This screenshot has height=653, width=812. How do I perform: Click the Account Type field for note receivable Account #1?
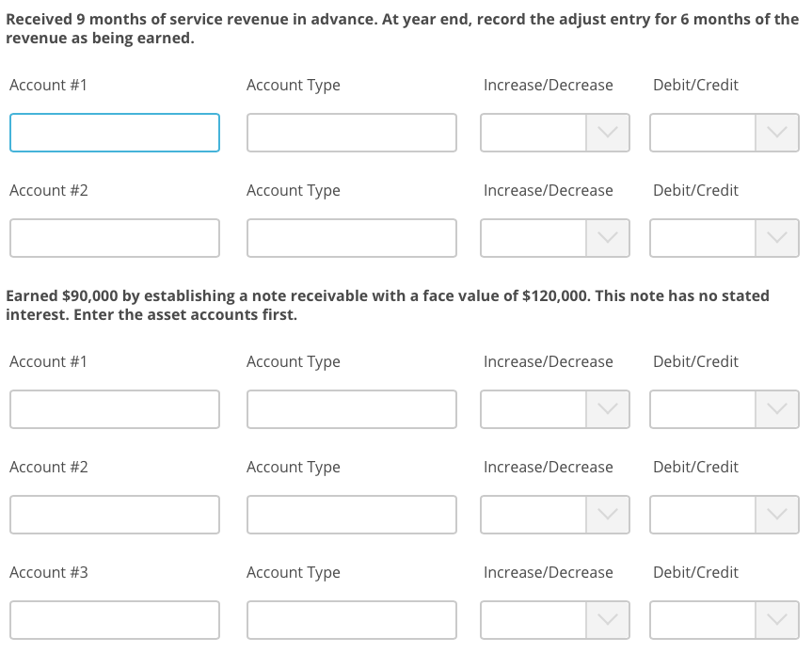point(351,409)
